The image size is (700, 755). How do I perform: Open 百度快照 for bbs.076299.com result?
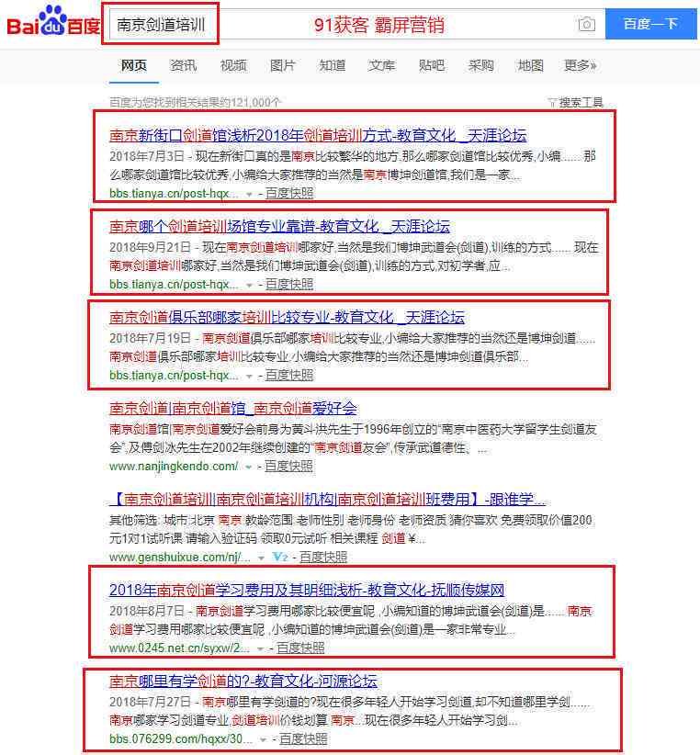point(303,739)
